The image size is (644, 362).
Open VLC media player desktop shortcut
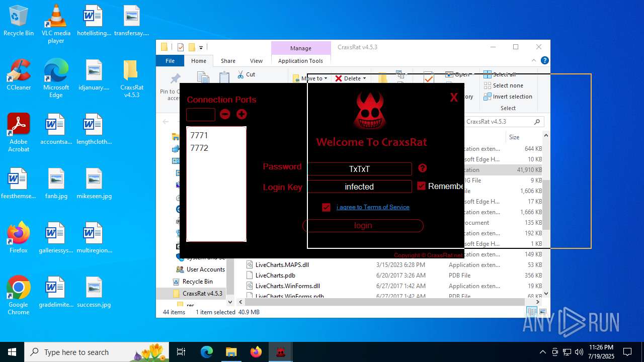pyautogui.click(x=56, y=24)
